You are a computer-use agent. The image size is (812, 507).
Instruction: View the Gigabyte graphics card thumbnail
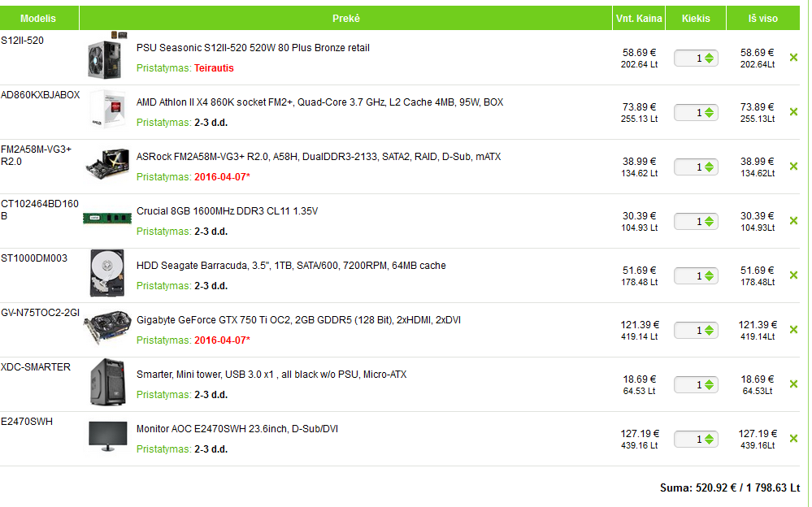[108, 327]
